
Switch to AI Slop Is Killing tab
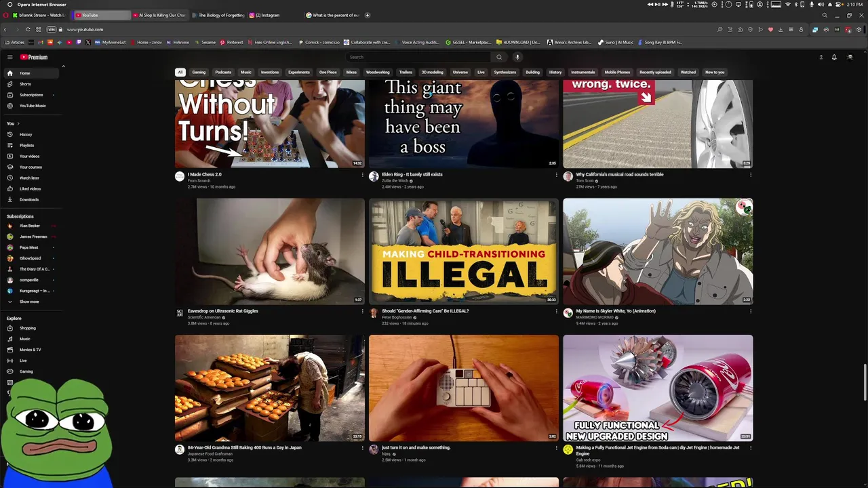[x=159, y=15]
